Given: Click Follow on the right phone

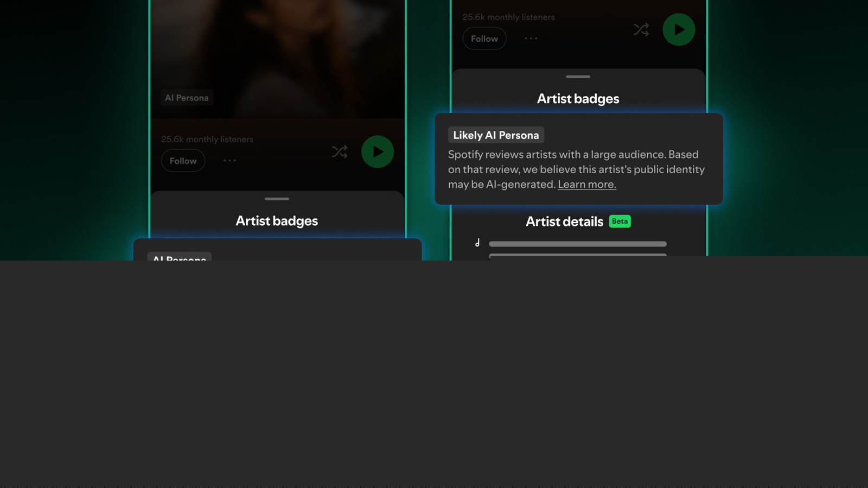Looking at the screenshot, I should coord(484,39).
